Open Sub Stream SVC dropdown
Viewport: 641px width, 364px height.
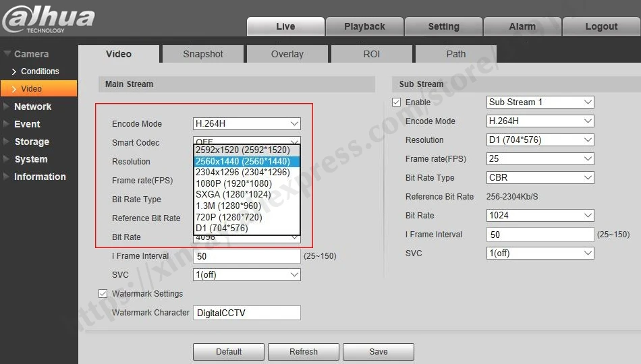[540, 253]
